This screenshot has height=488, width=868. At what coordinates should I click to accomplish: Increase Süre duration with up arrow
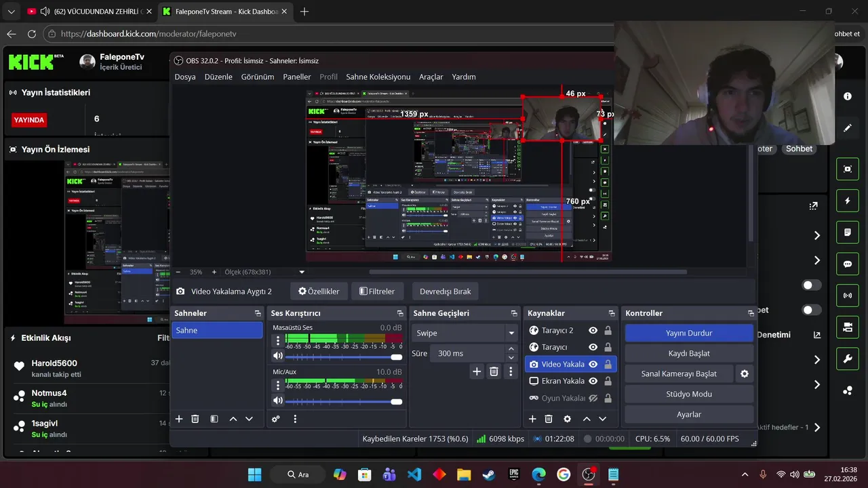511,349
